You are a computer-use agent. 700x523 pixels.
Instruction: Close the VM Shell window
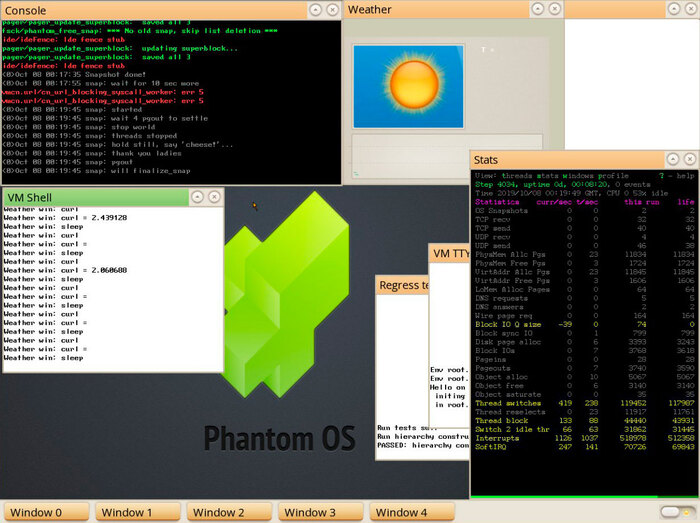(214, 198)
